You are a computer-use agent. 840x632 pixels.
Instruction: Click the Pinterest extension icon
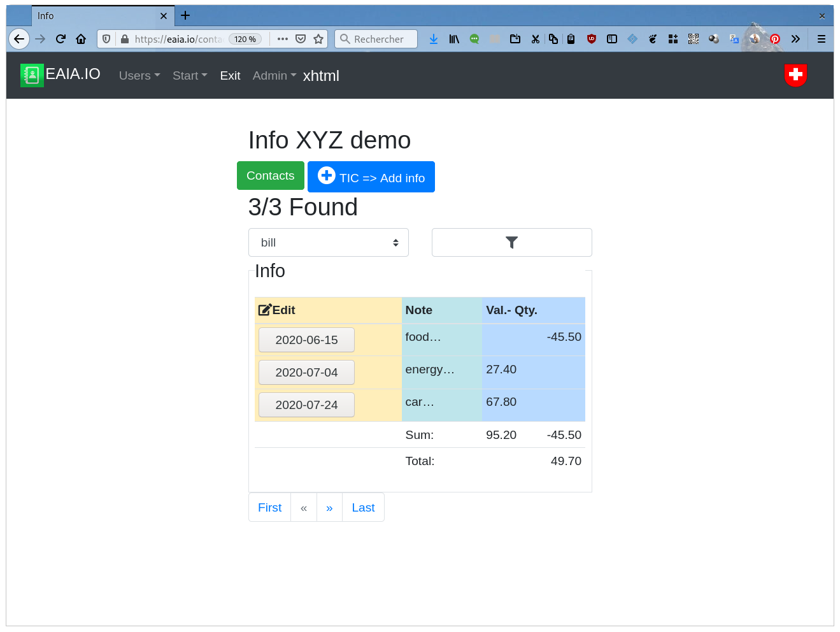[775, 39]
